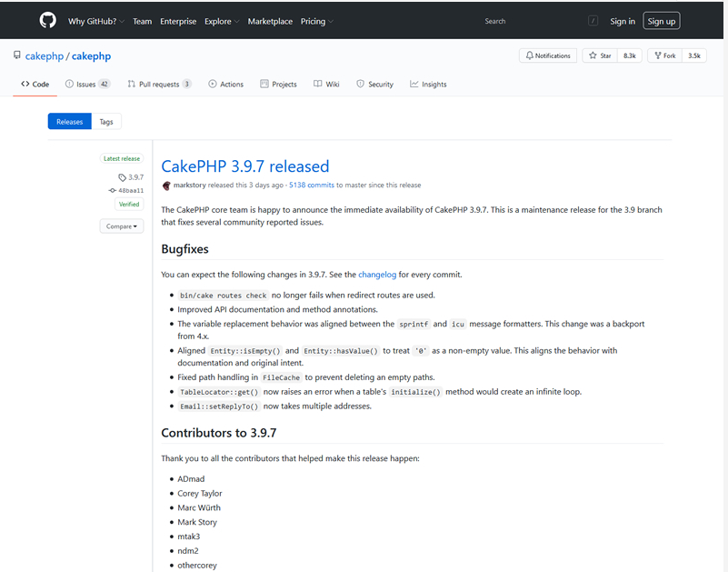Click the Bugfixes heading
Image resolution: width=728 pixels, height=572 pixels.
pyautogui.click(x=184, y=249)
